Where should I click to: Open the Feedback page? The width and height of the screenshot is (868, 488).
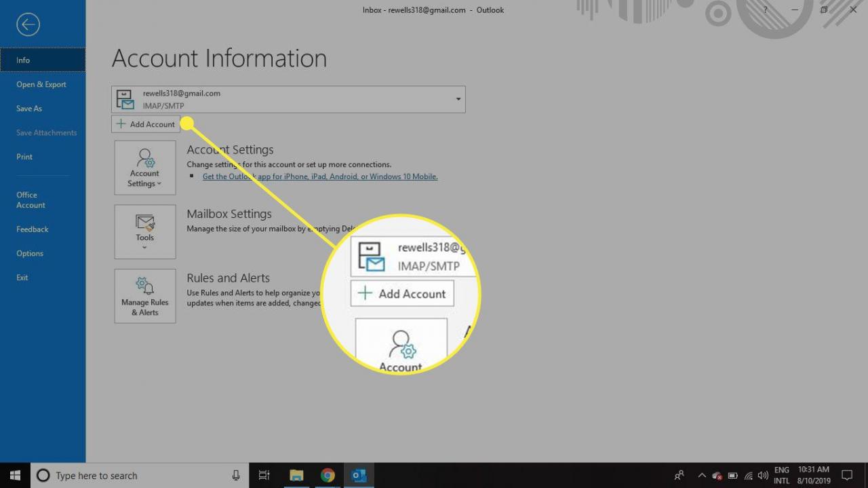click(43, 229)
